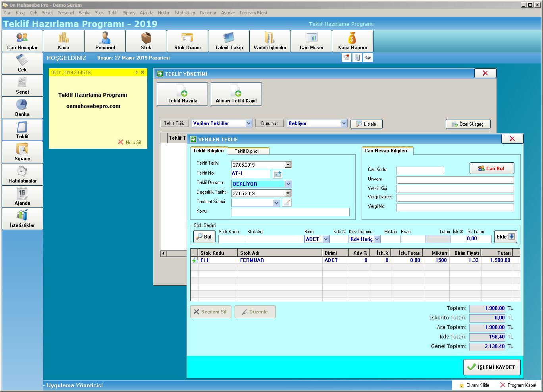Click the Cari Bul button
This screenshot has height=392, width=543.
[x=492, y=168]
